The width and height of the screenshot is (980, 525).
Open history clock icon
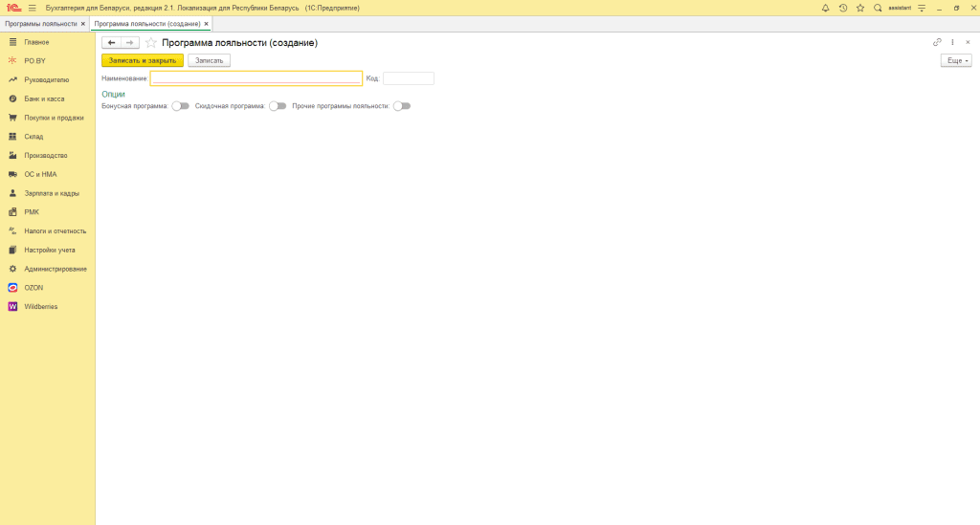pyautogui.click(x=843, y=8)
